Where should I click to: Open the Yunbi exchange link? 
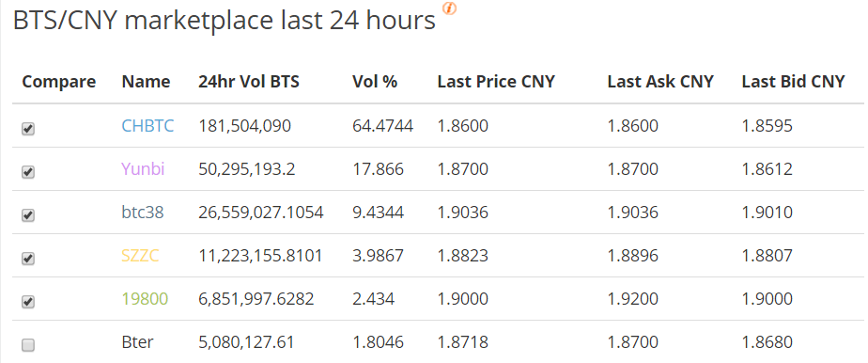[143, 169]
